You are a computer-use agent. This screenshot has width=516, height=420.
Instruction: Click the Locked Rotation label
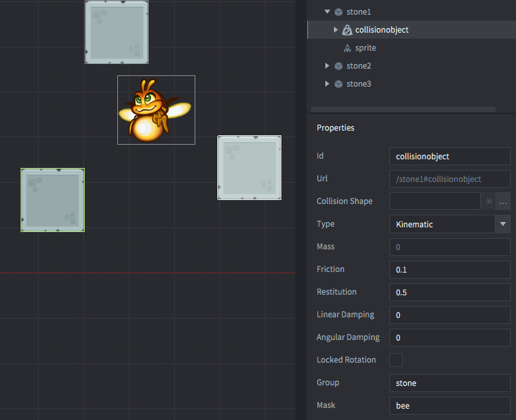(x=346, y=360)
